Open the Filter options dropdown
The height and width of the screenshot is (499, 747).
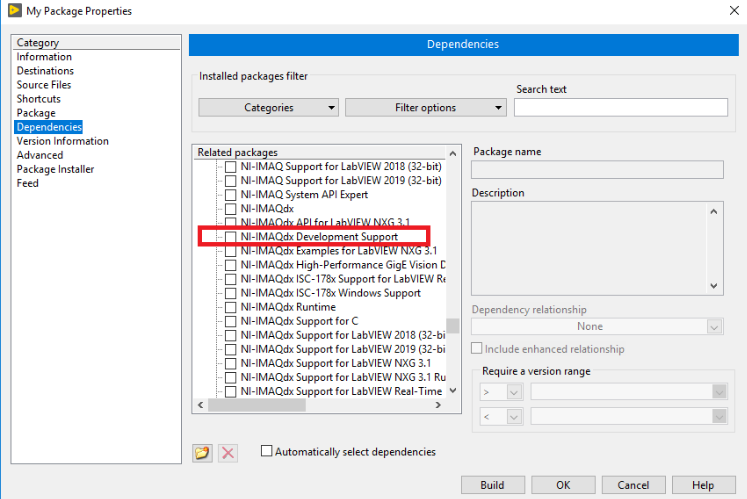tap(425, 108)
